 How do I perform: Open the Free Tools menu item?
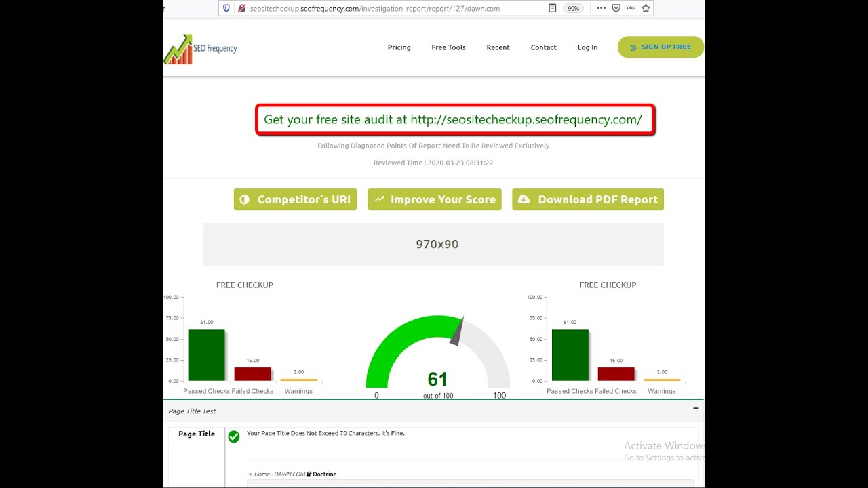coord(449,47)
